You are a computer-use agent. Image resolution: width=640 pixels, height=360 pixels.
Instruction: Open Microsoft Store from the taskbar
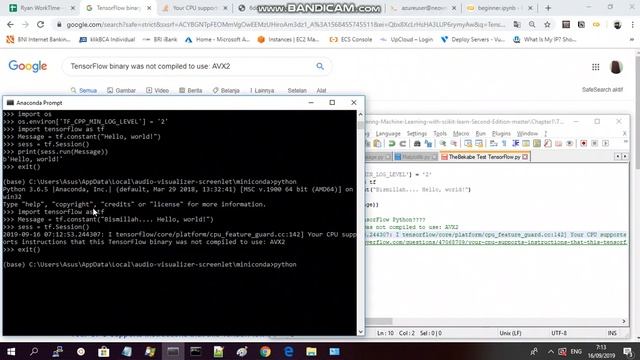tap(104, 351)
